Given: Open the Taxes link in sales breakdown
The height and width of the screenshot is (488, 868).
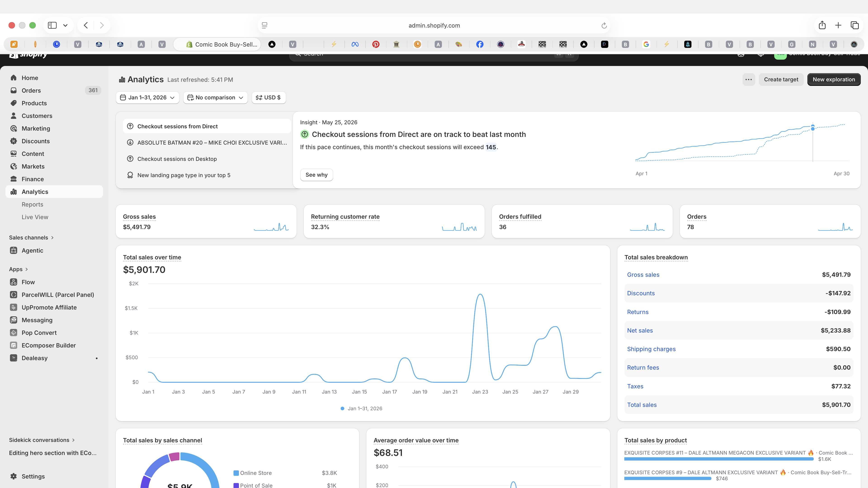Looking at the screenshot, I should [635, 386].
